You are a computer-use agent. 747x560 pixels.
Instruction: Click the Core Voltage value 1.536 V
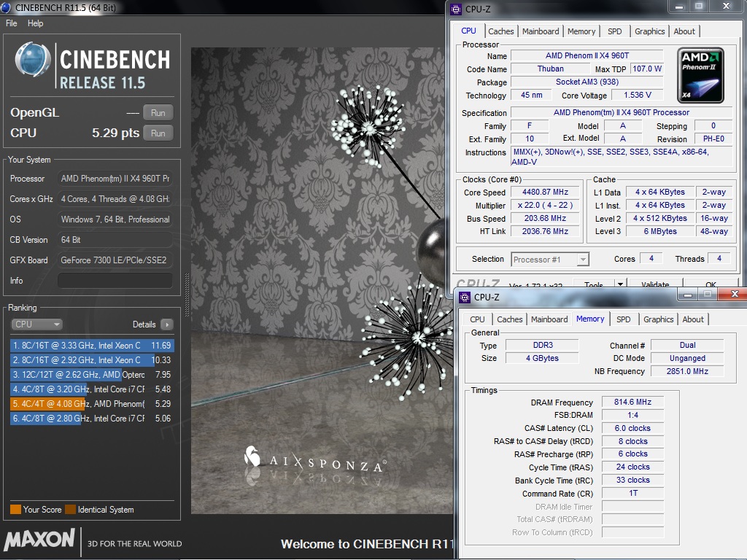(x=637, y=95)
